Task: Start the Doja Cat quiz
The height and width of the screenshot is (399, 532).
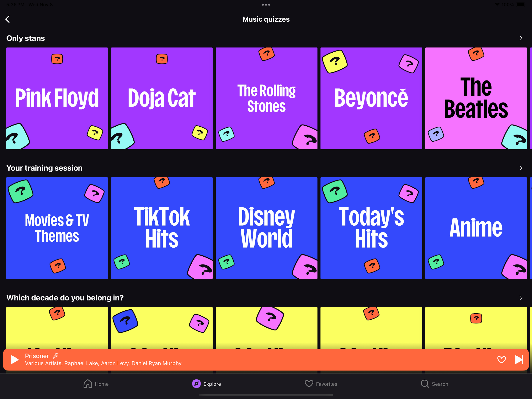Action: click(162, 98)
